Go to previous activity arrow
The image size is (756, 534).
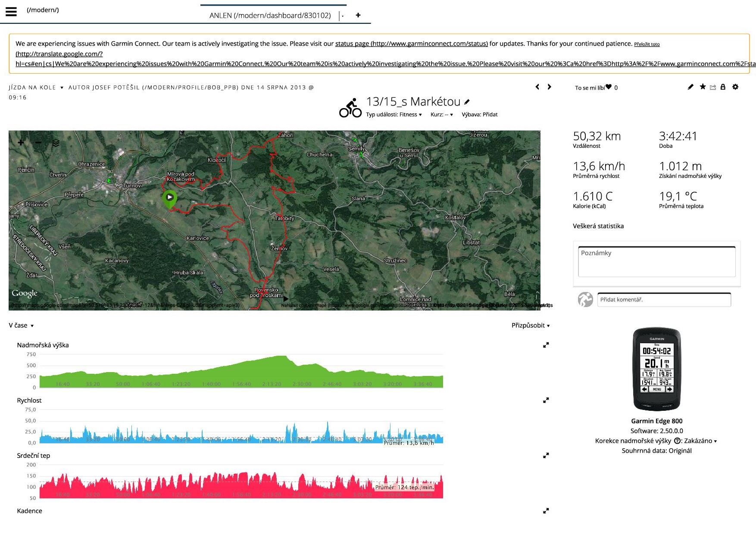537,87
